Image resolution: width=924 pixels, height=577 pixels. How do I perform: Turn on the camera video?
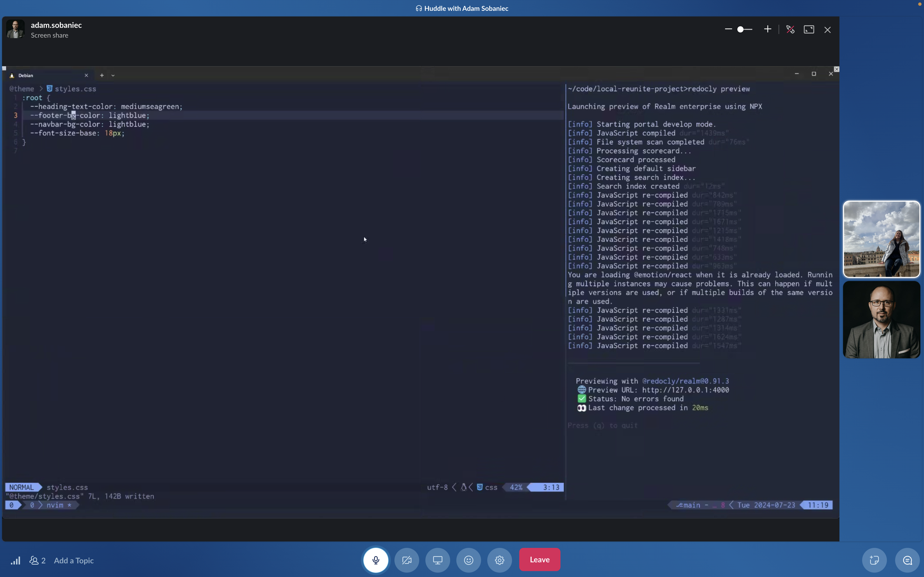click(407, 560)
